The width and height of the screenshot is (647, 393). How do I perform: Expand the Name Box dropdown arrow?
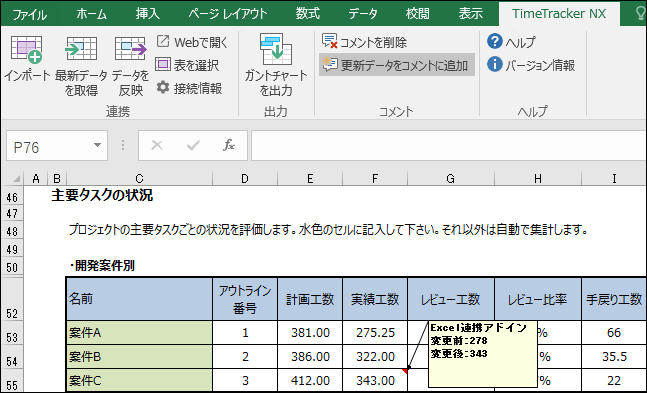pyautogui.click(x=97, y=145)
